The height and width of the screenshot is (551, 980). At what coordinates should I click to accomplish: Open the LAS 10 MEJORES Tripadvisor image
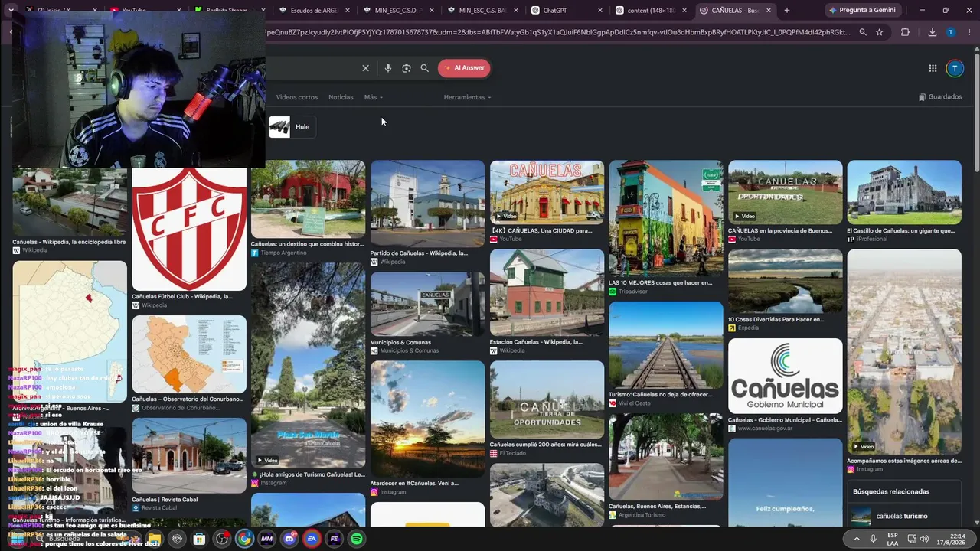(x=665, y=218)
